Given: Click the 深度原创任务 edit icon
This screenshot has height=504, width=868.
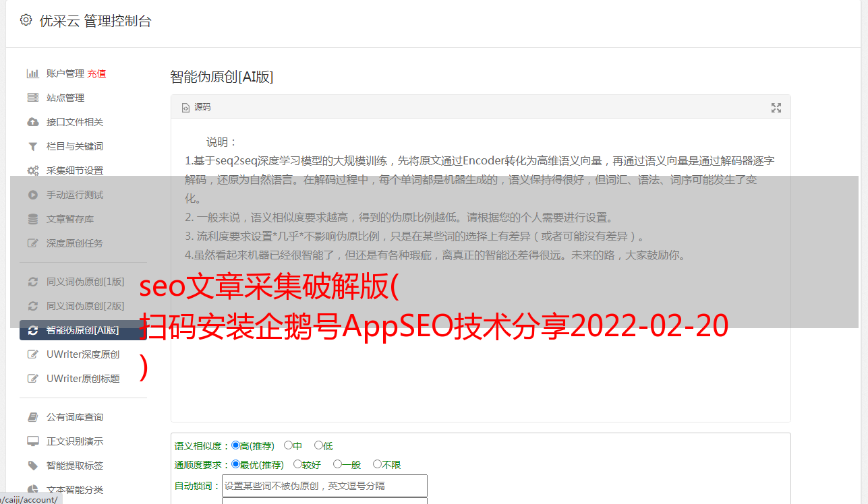Looking at the screenshot, I should pyautogui.click(x=32, y=243).
